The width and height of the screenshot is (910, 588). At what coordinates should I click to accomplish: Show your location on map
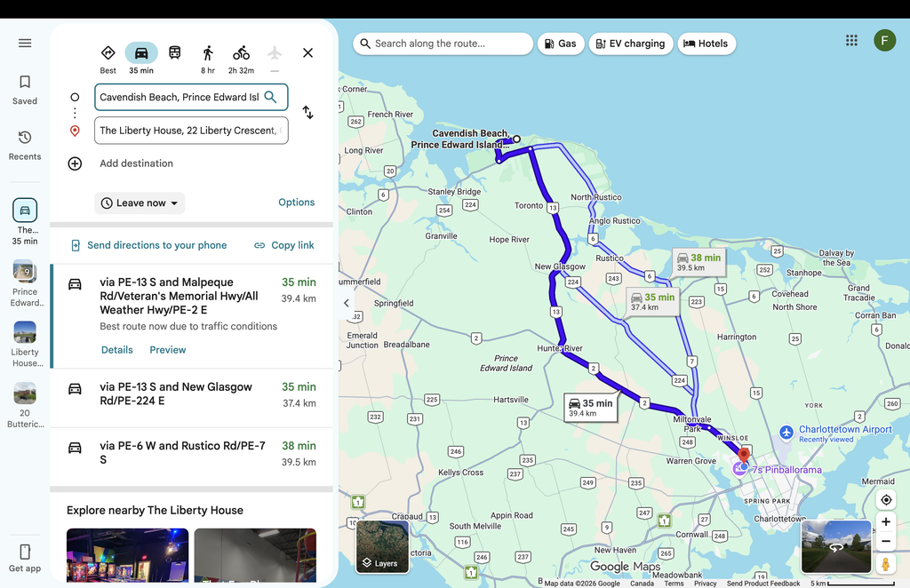[886, 500]
